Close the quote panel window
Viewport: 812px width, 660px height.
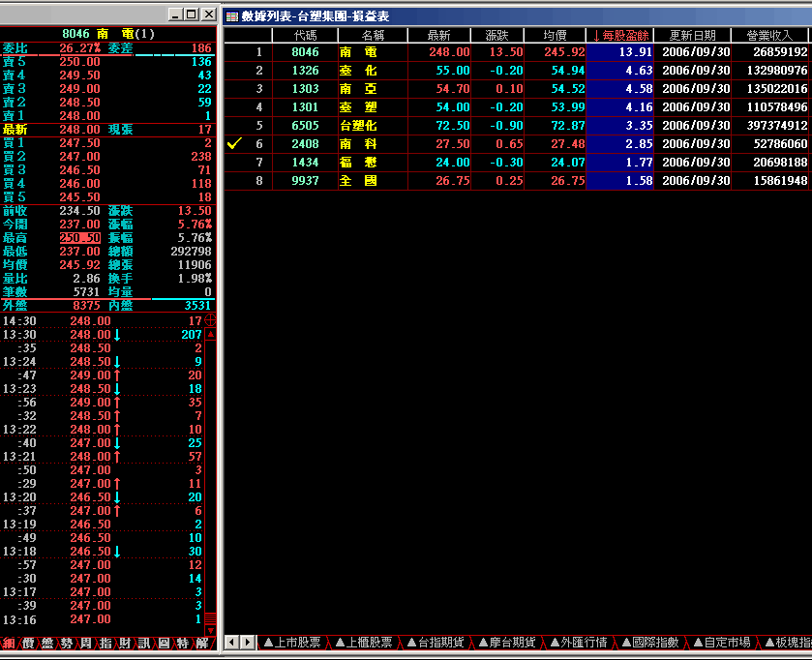[x=209, y=14]
